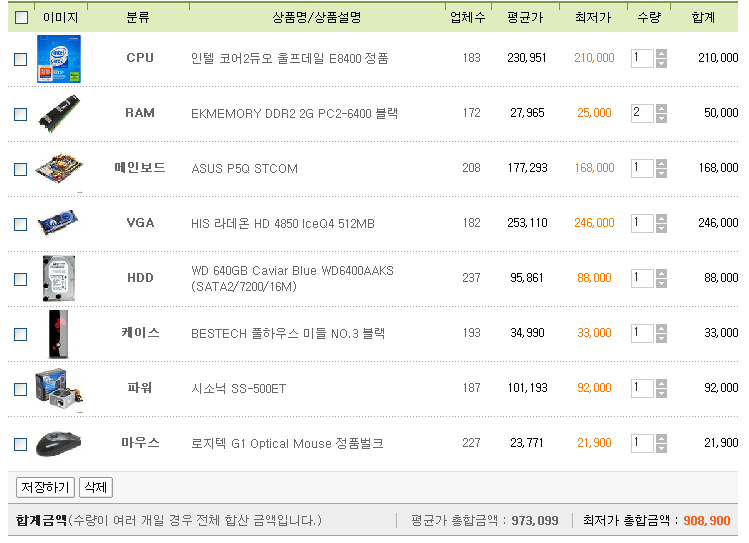
Task: Open the WD hard drive thumbnail
Action: pos(59,278)
